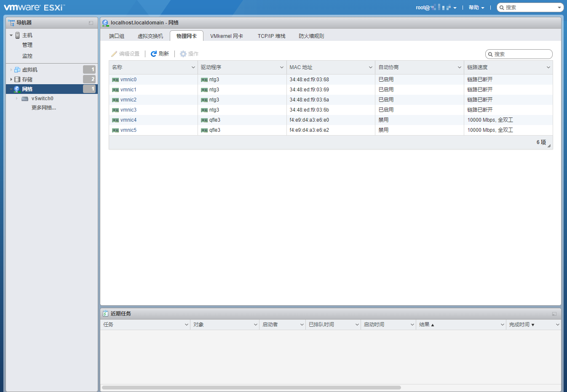Image resolution: width=567 pixels, height=392 pixels.
Task: Click the Edit settings pencil icon
Action: click(114, 54)
